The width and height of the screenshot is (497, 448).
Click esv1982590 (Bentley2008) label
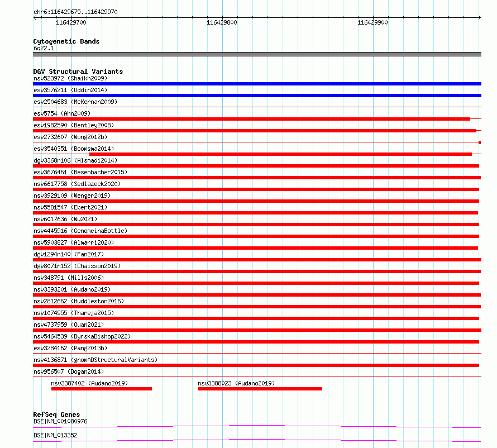point(74,125)
